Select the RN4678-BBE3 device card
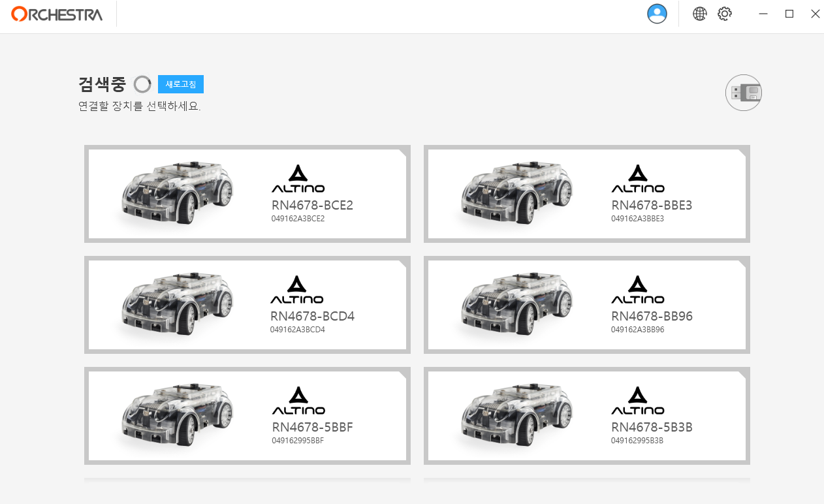 point(587,194)
